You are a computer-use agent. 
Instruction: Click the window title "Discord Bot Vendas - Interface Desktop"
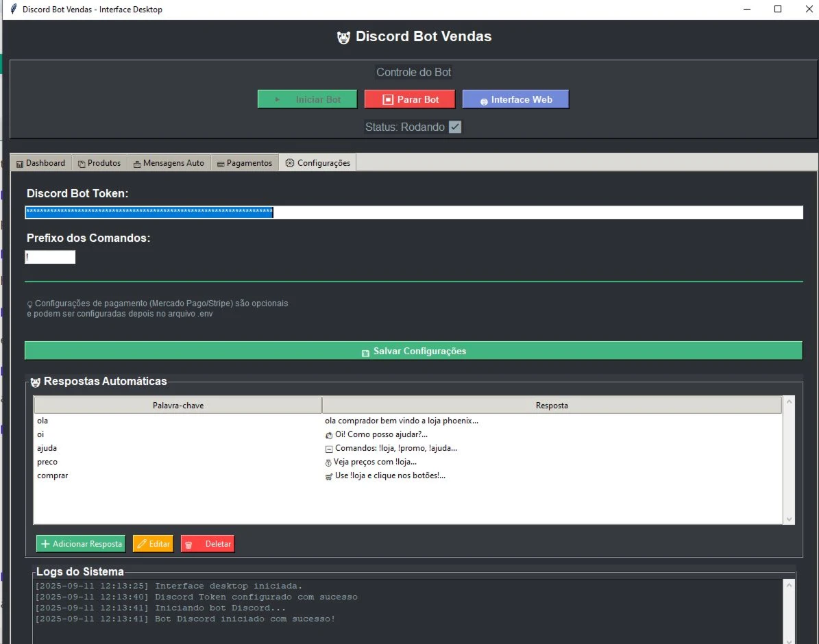(x=93, y=10)
